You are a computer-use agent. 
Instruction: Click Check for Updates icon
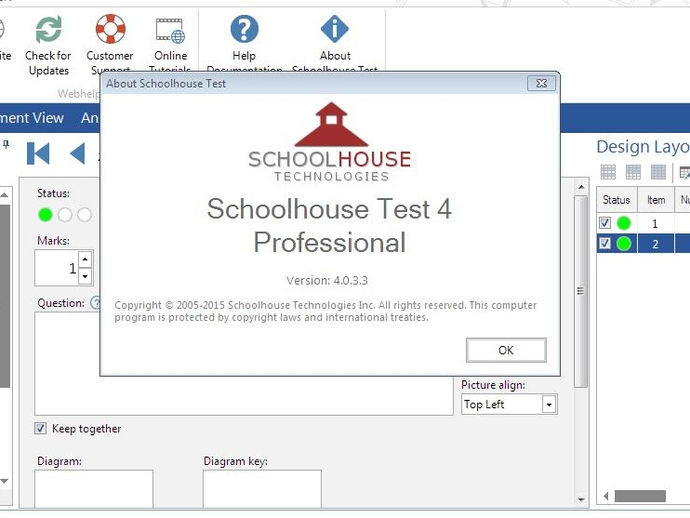point(48,29)
